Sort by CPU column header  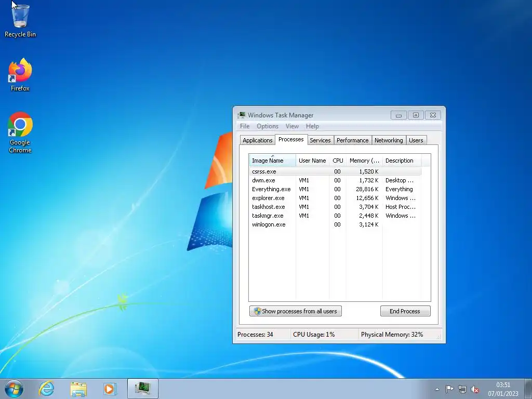coord(338,161)
